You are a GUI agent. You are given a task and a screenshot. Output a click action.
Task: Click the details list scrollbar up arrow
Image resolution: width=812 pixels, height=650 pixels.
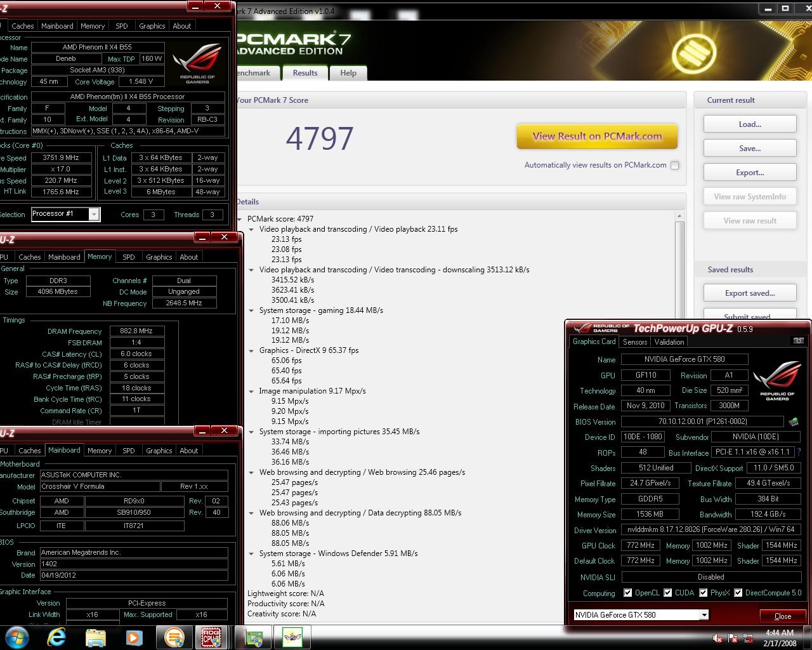679,216
